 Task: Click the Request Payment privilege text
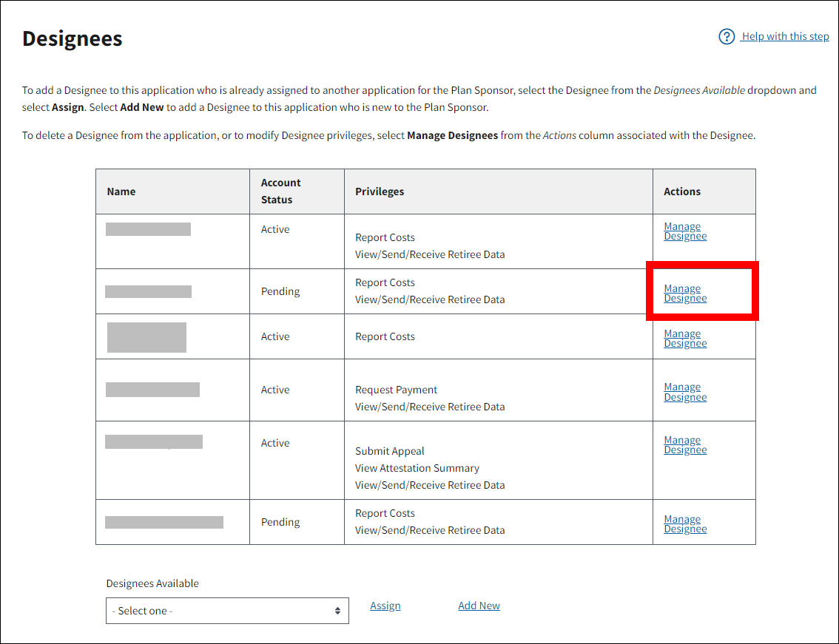(x=396, y=390)
